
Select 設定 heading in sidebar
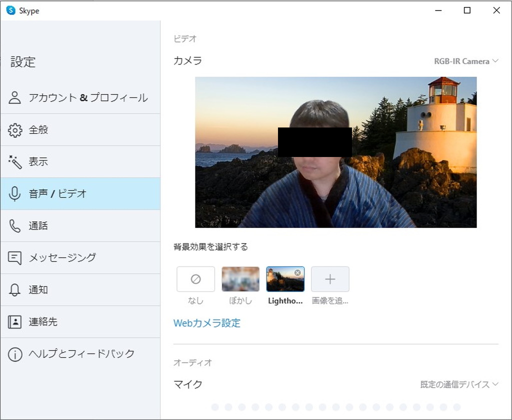(22, 62)
